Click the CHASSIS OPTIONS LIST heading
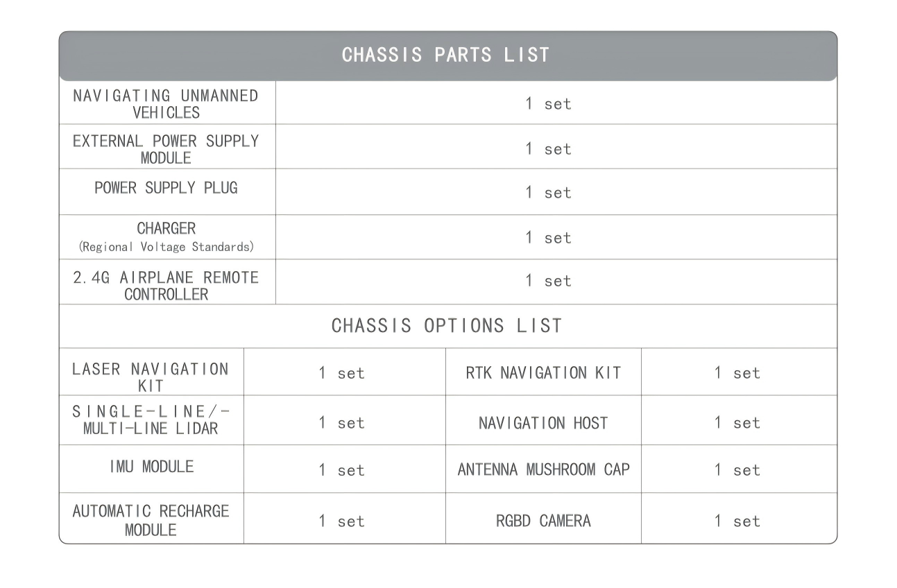Screen dimensions: 897x588 coord(447,326)
